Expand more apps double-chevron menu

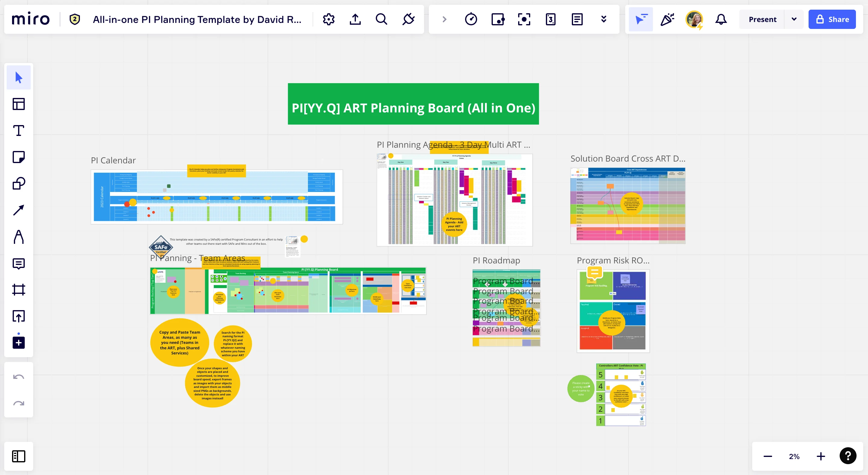coord(603,19)
